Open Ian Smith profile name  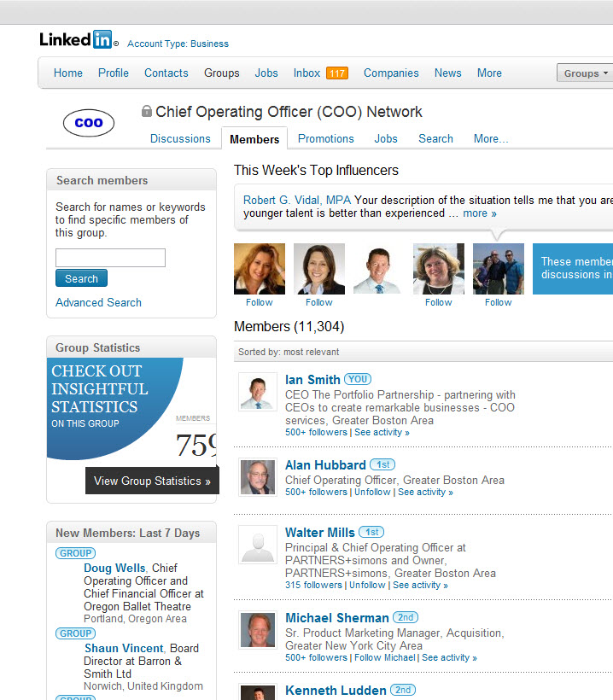(x=312, y=380)
